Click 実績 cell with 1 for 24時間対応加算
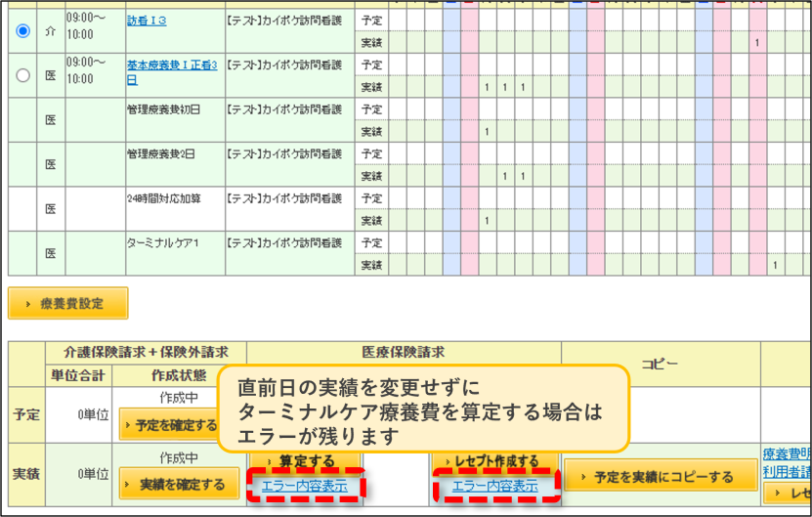The height and width of the screenshot is (517, 812). pos(488,221)
